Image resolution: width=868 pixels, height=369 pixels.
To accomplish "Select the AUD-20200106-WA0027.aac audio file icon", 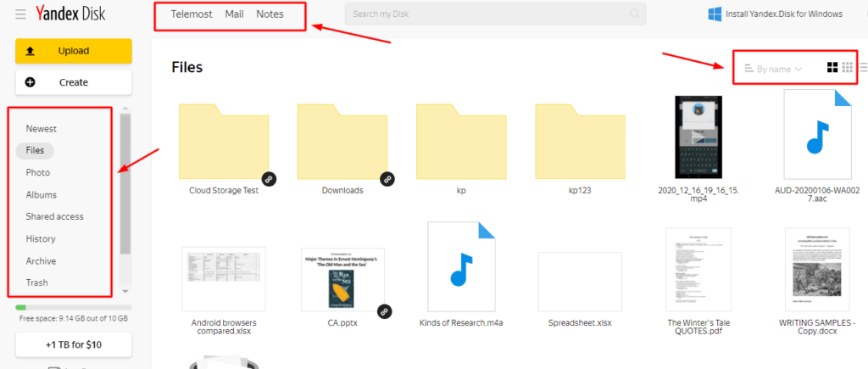I will click(x=817, y=135).
